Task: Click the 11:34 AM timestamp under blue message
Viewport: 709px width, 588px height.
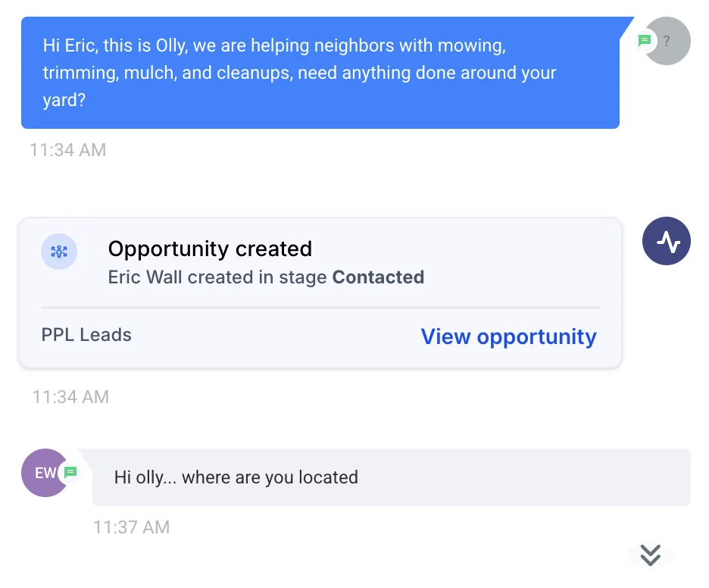Action: pos(67,150)
